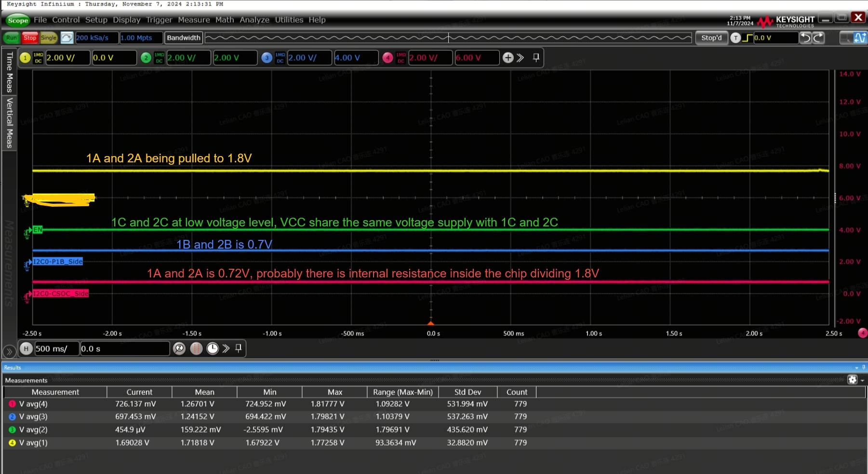
Task: Click the 200 kSa/s sample rate field
Action: pyautogui.click(x=96, y=38)
